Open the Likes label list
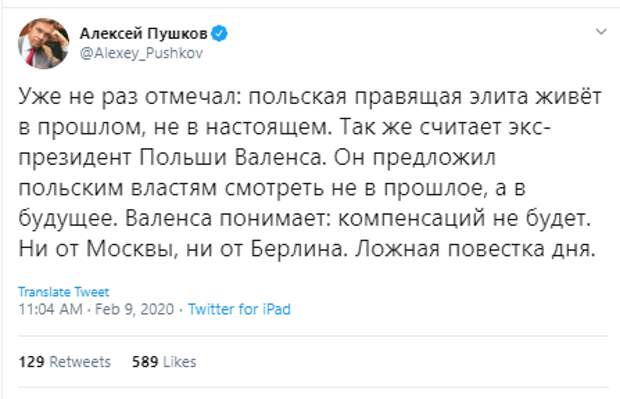 [180, 362]
